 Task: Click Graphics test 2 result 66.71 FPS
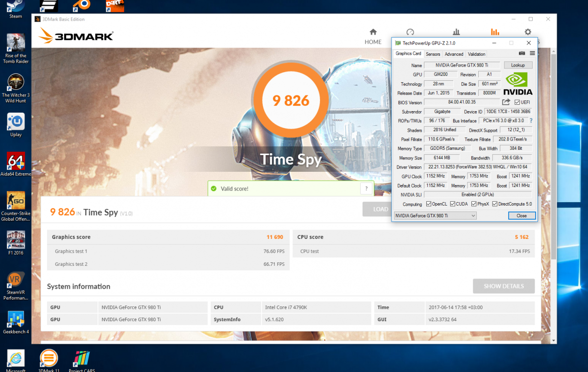click(274, 264)
